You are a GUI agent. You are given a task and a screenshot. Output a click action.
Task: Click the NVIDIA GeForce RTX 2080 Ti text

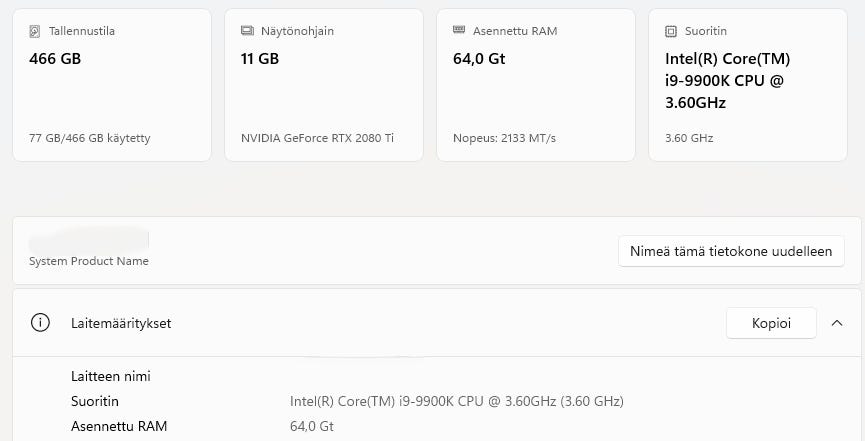point(317,138)
